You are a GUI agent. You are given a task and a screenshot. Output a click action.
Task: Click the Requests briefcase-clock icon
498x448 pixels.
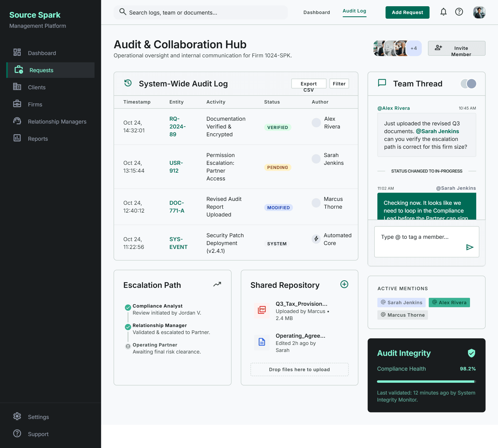(19, 70)
